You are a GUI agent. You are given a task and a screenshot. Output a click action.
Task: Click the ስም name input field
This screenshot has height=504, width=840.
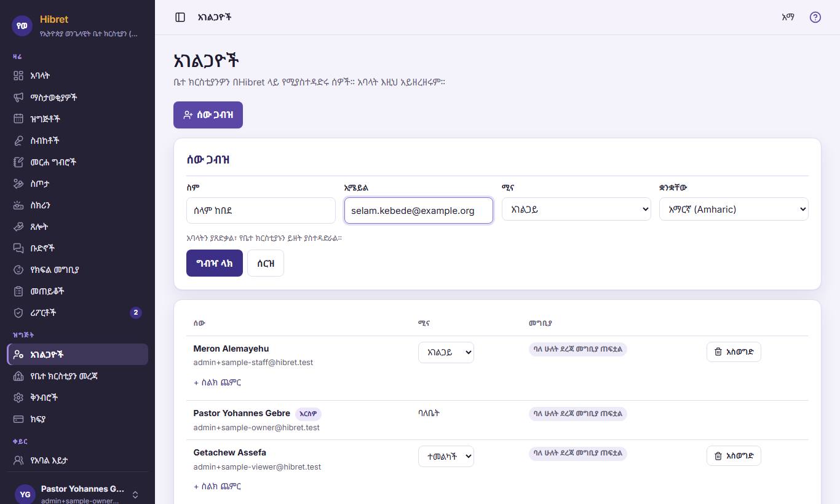[x=261, y=210]
